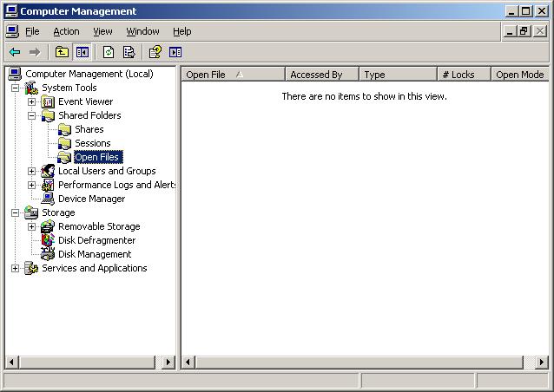Open the Action menu
Viewport: 554px width, 392px height.
[x=66, y=31]
